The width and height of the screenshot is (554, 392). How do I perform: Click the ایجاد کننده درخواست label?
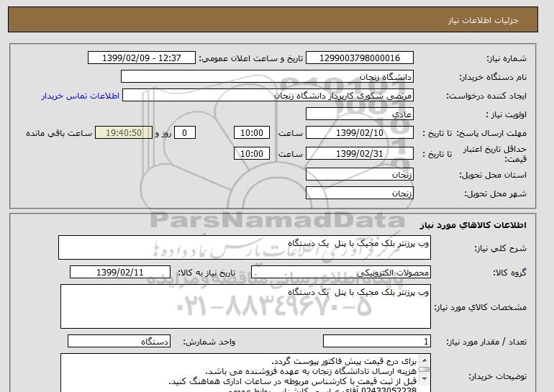[486, 96]
